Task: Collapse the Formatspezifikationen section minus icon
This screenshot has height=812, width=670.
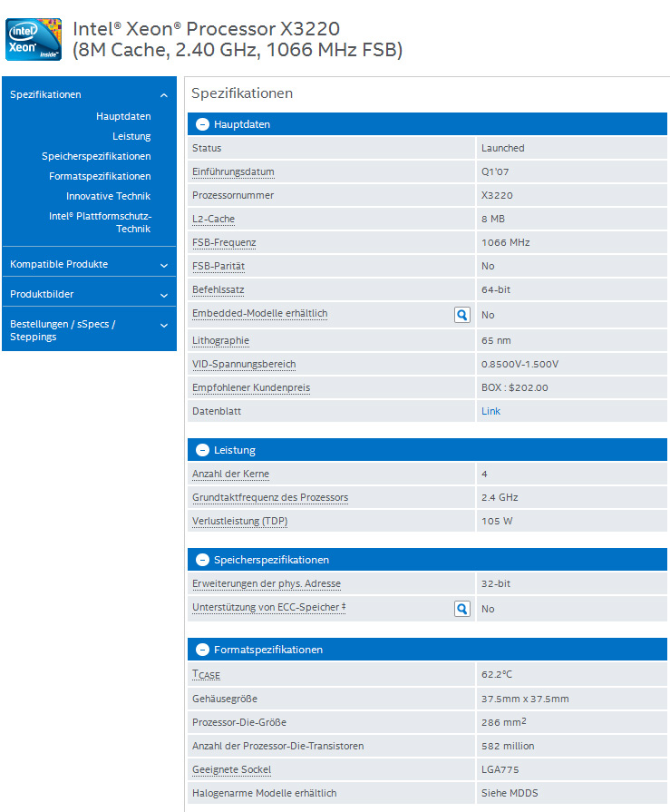Action: pyautogui.click(x=203, y=650)
